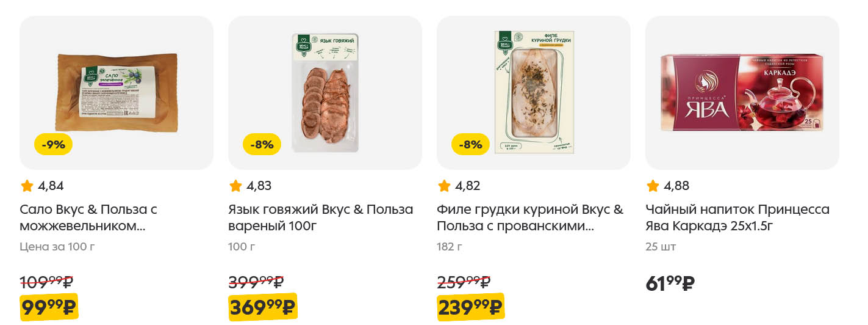
Task: Click the Язык говяжий rating star icon
Action: point(235,186)
